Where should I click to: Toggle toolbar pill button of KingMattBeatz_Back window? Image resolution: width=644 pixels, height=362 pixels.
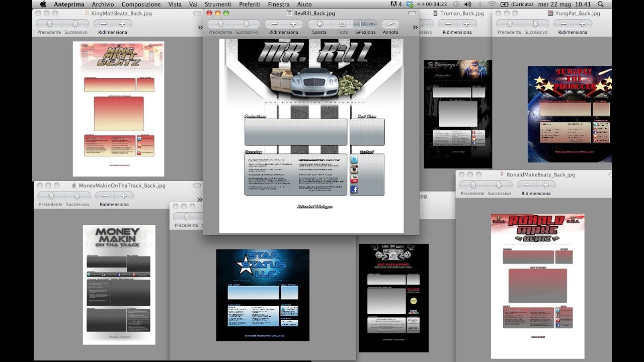197,14
